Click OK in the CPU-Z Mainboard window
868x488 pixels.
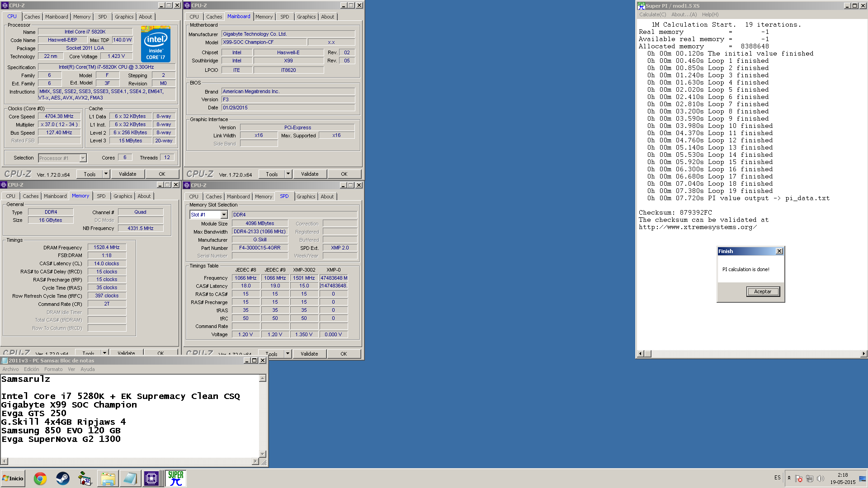click(344, 174)
